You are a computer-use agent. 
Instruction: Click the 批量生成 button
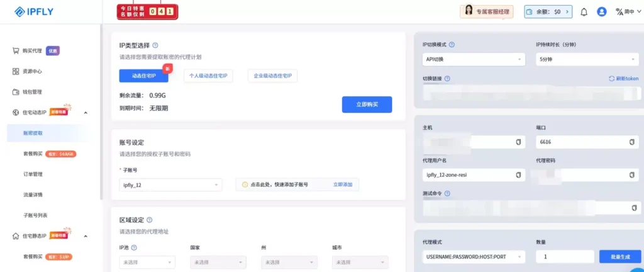pos(620,257)
